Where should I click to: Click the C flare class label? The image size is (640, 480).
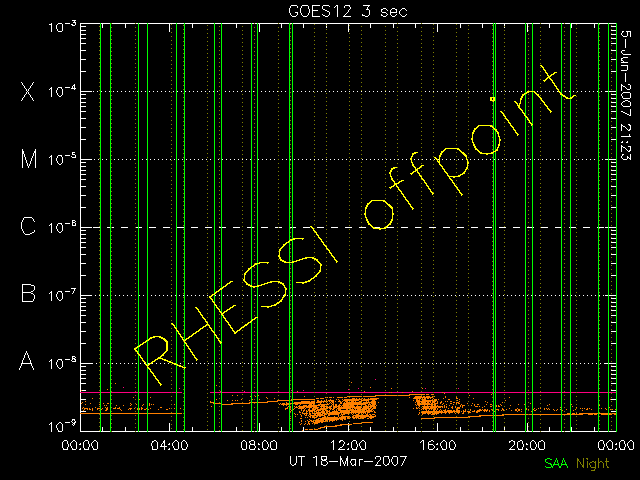[x=28, y=227]
